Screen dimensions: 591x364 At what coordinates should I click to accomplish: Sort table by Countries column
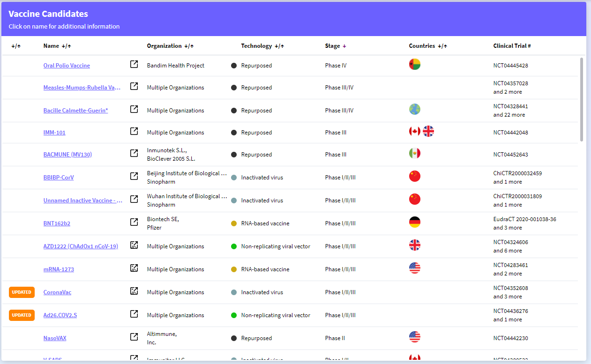tap(428, 46)
